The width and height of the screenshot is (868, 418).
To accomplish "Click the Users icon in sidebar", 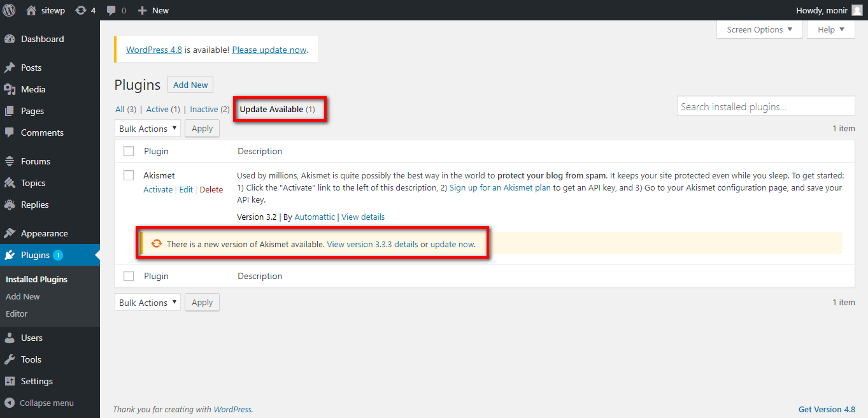I will click(x=10, y=338).
